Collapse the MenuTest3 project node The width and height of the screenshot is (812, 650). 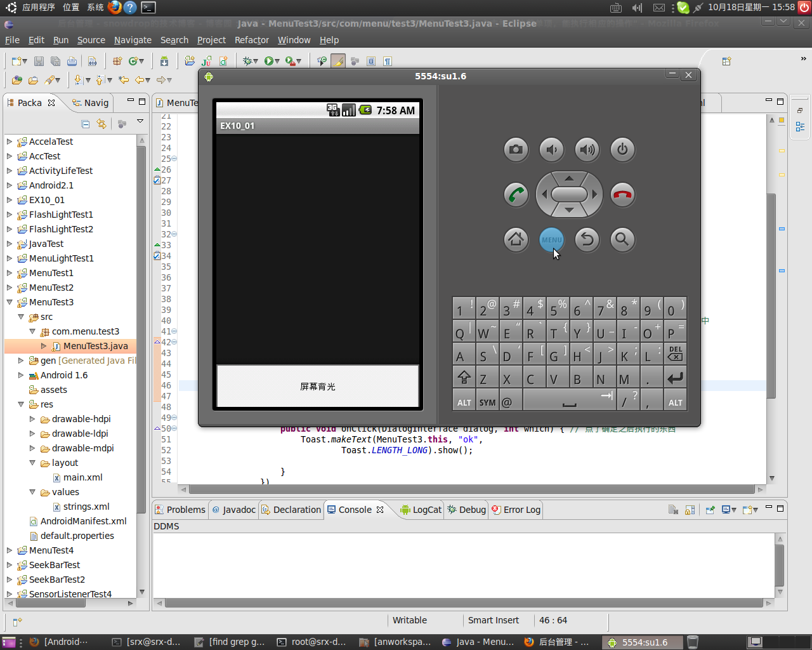(x=10, y=302)
